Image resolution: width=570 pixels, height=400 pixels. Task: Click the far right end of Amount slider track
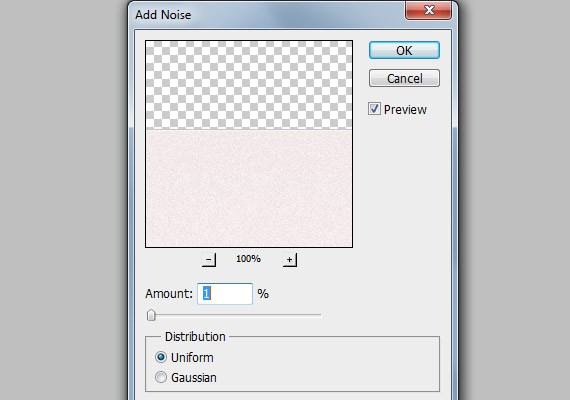tap(320, 315)
